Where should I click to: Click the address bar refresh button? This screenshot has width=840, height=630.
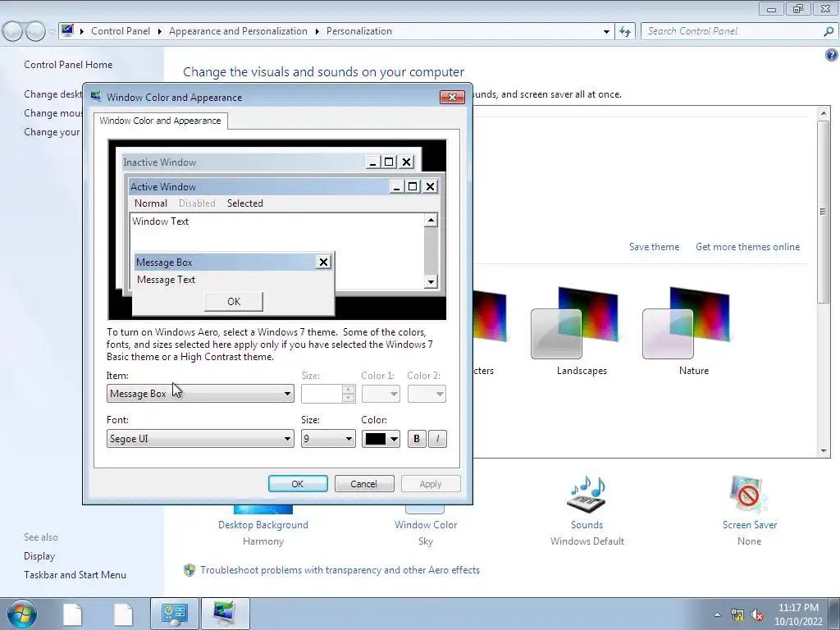624,31
